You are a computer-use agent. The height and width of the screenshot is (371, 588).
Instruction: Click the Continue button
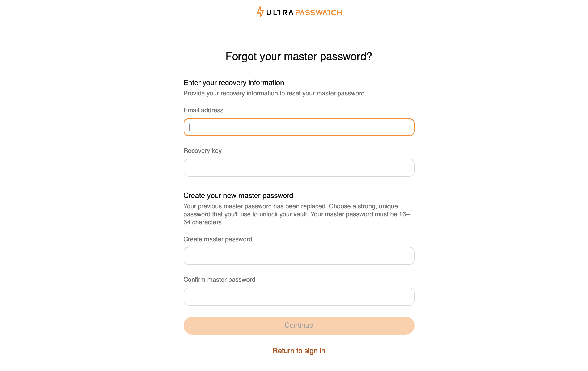(299, 325)
